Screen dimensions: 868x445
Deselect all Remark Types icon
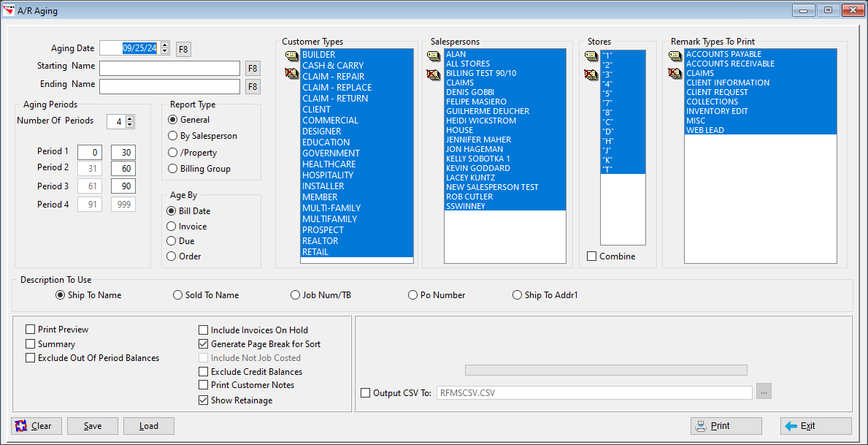675,73
